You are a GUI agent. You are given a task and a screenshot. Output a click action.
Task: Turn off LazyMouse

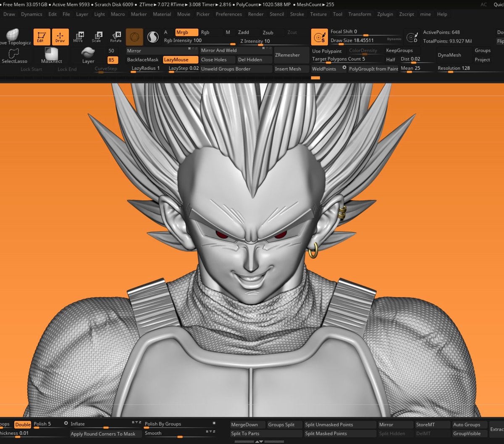[x=181, y=60]
